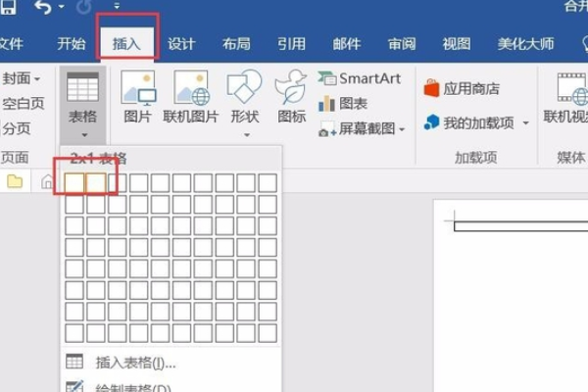Insert a 图表 chart
Viewport: 588px width, 392px height.
pos(343,104)
